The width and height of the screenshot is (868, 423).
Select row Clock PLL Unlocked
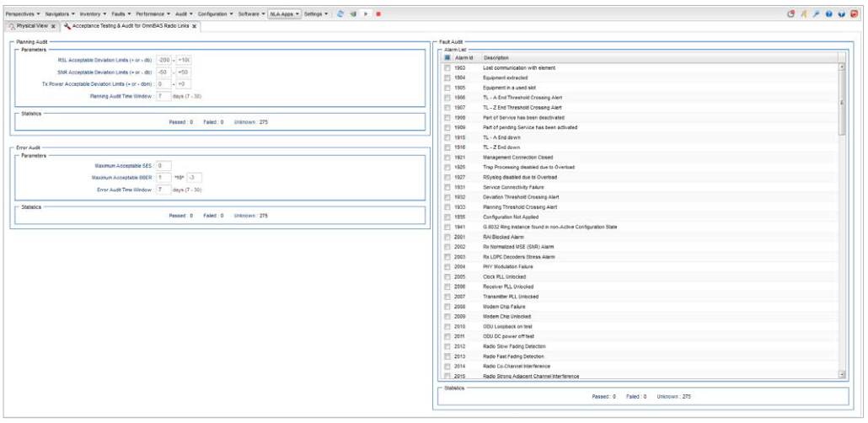[640, 276]
